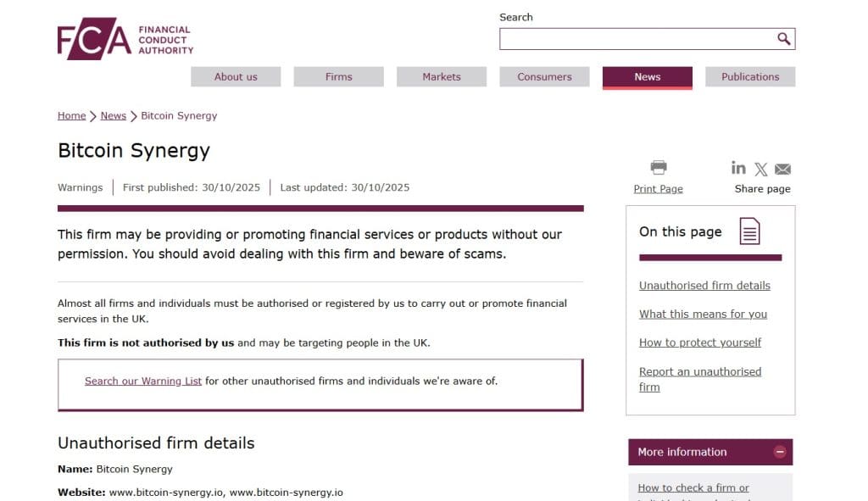Share page via email envelope icon

tap(782, 169)
